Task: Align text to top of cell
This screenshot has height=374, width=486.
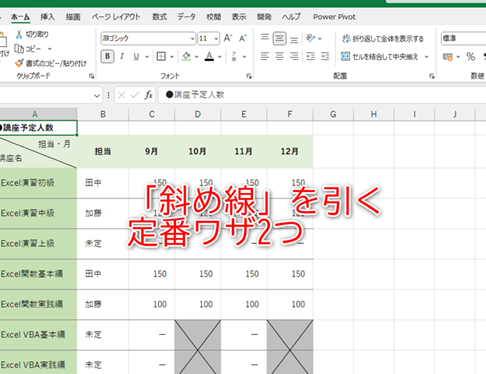Action: 265,38
